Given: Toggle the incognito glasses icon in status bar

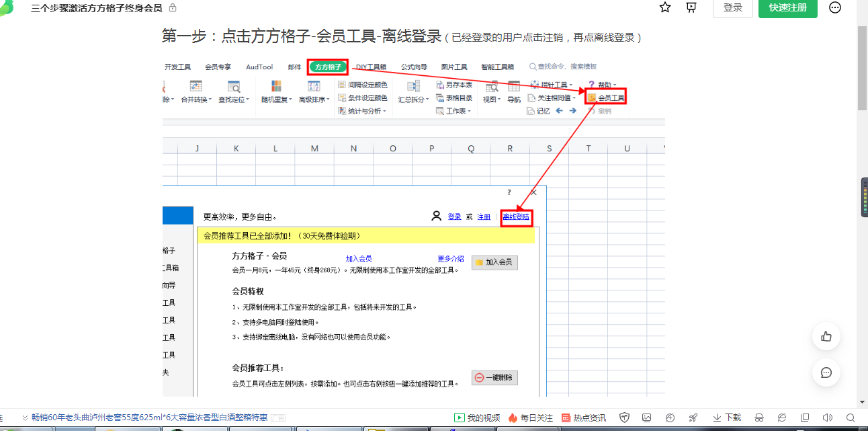Looking at the screenshot, I should (759, 418).
